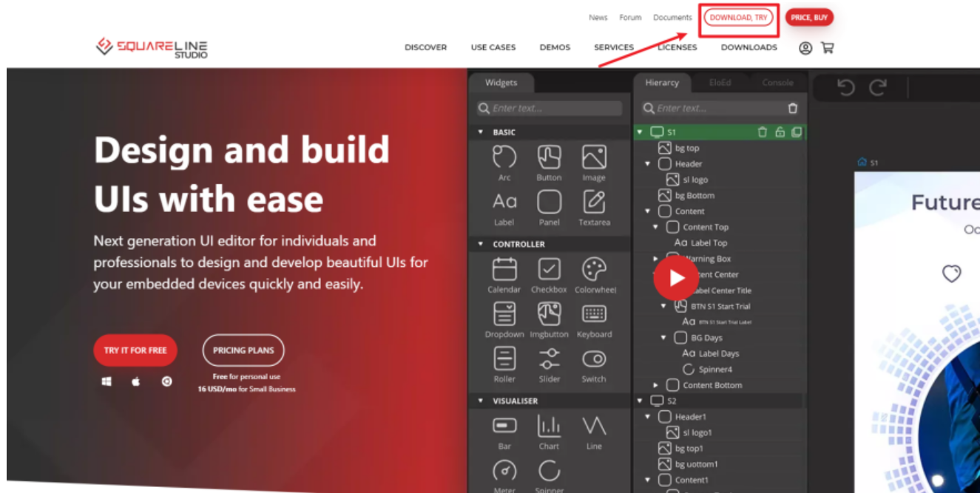The image size is (980, 493).
Task: Select the Colorwheel widget icon
Action: click(x=594, y=269)
